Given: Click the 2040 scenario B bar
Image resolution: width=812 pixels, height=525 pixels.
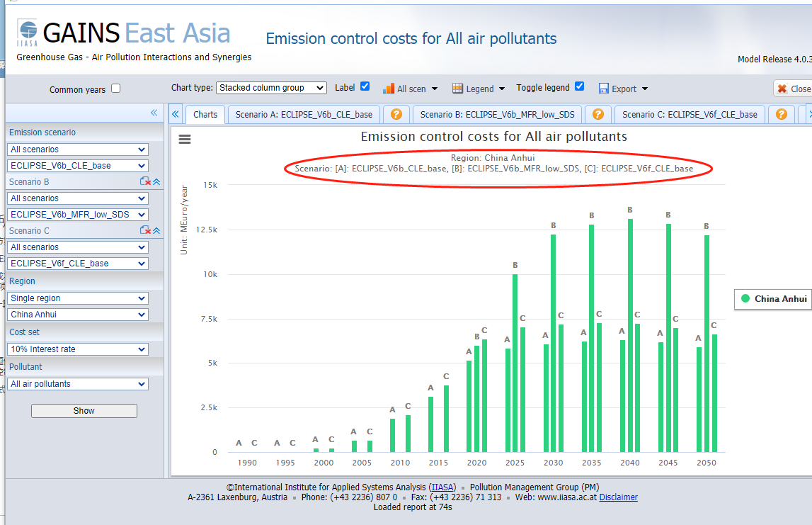Looking at the screenshot, I should click(630, 335).
